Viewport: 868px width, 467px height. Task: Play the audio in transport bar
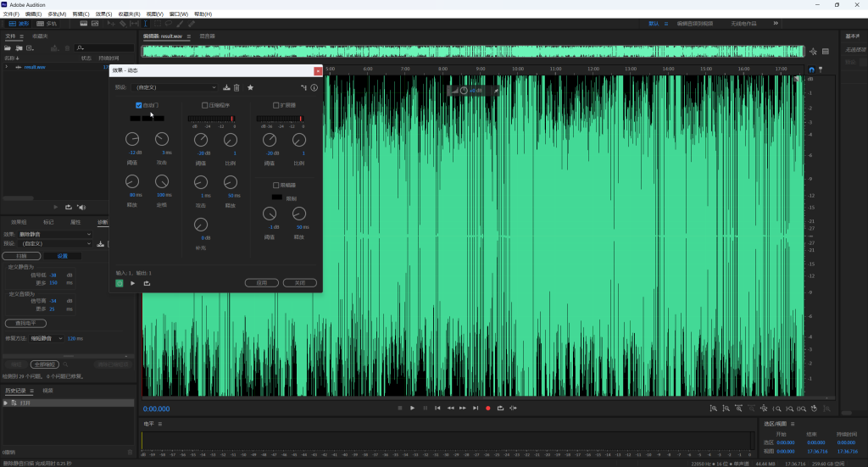[x=413, y=408]
